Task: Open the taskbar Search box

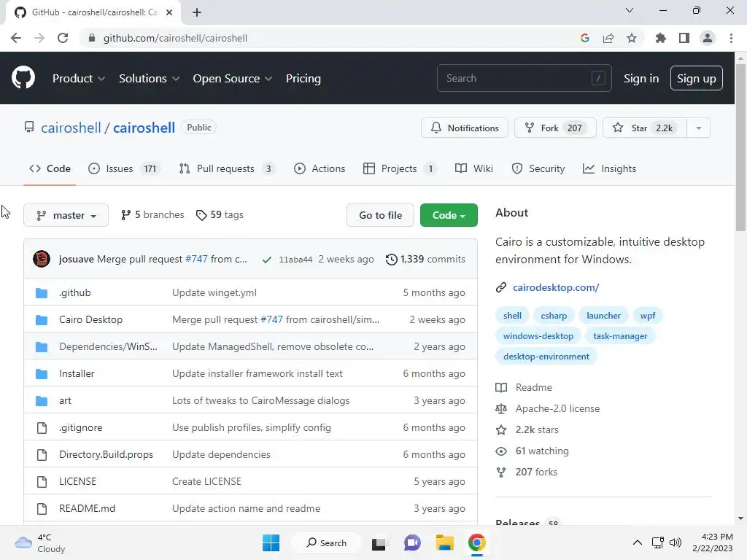Action: 326,542
